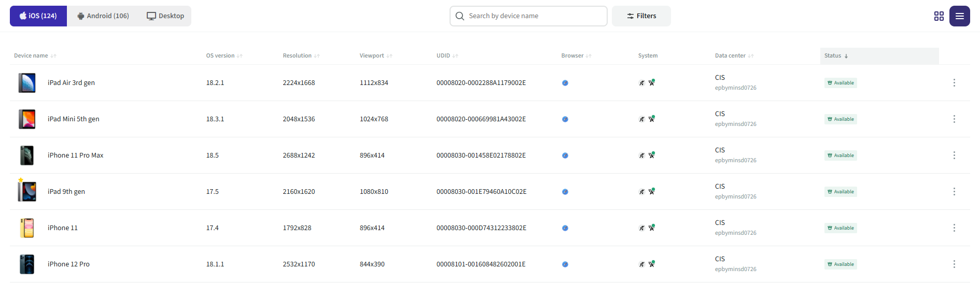Sort by Data center column

pos(734,56)
